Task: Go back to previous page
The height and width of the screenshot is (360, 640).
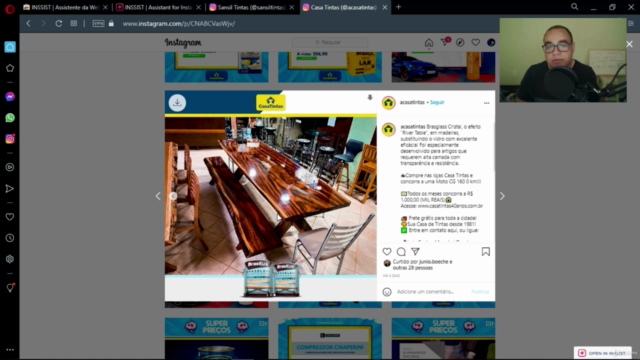Action: (x=28, y=24)
